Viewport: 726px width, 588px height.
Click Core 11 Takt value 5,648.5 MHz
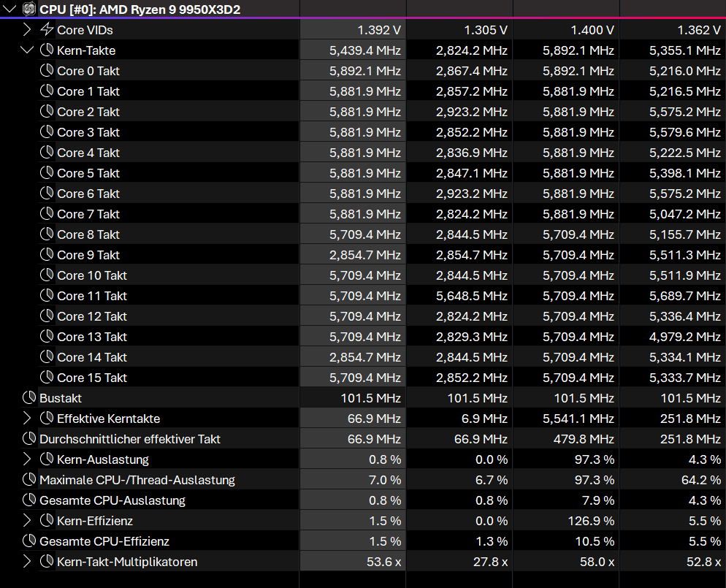point(471,296)
